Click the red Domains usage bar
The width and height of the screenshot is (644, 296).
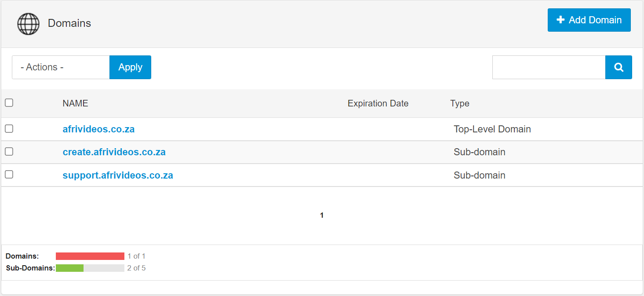[90, 256]
